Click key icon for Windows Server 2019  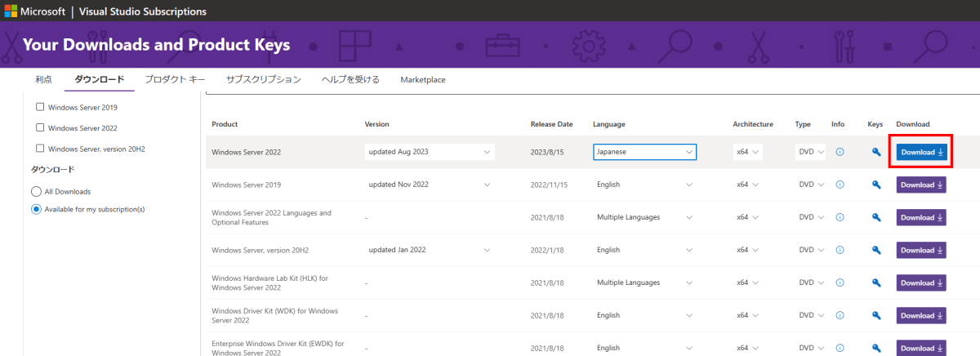click(876, 185)
